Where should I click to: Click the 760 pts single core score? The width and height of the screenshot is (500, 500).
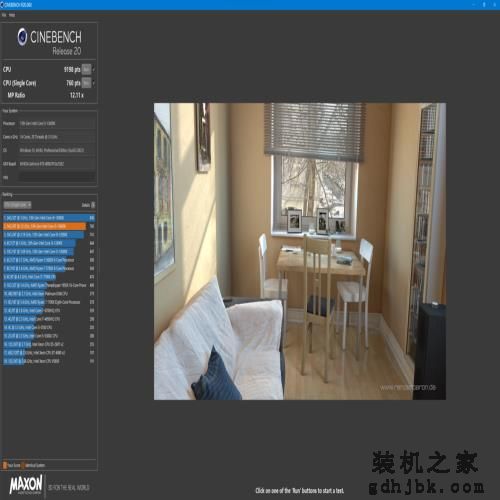coord(73,83)
